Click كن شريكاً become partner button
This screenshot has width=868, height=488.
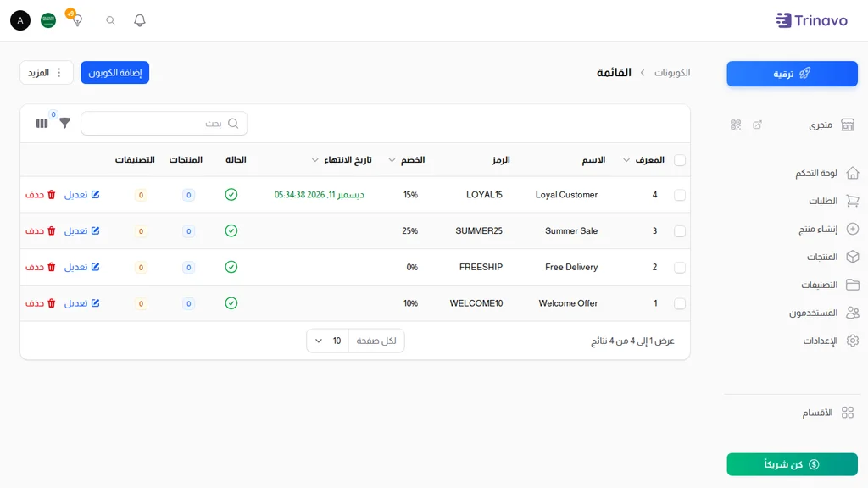click(x=793, y=464)
